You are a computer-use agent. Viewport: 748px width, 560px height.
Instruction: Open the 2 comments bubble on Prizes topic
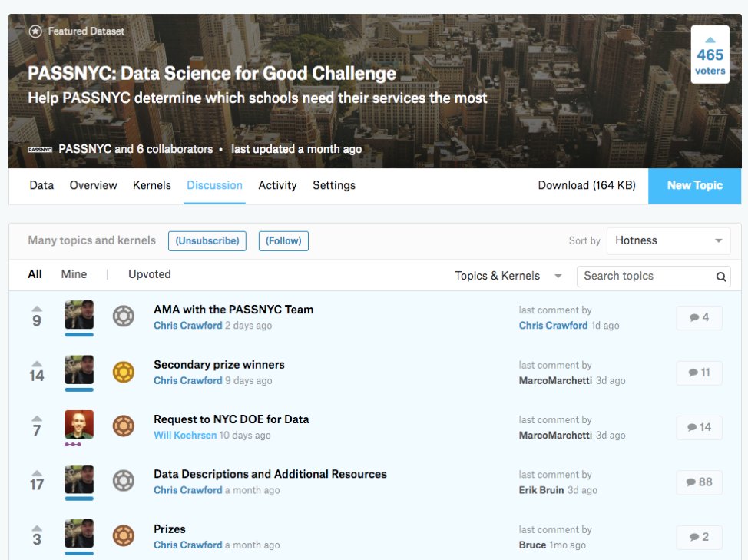point(700,537)
